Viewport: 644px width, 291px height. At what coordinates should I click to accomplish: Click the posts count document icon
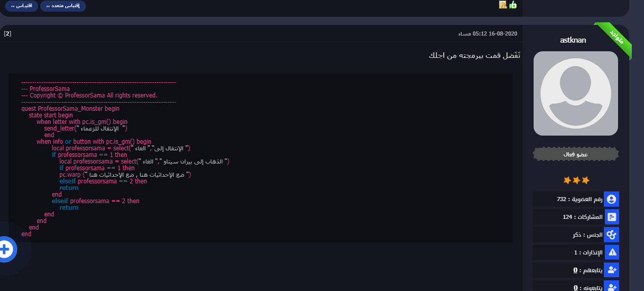(x=611, y=217)
